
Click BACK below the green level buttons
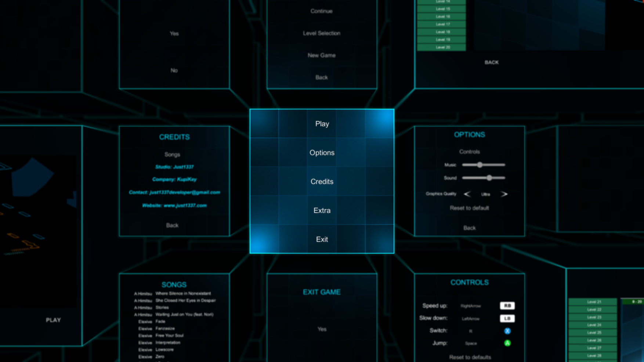[491, 62]
